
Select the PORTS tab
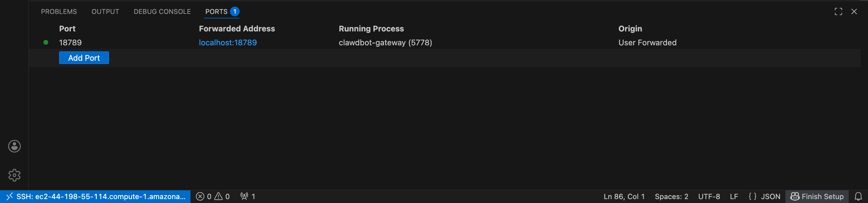tap(216, 11)
